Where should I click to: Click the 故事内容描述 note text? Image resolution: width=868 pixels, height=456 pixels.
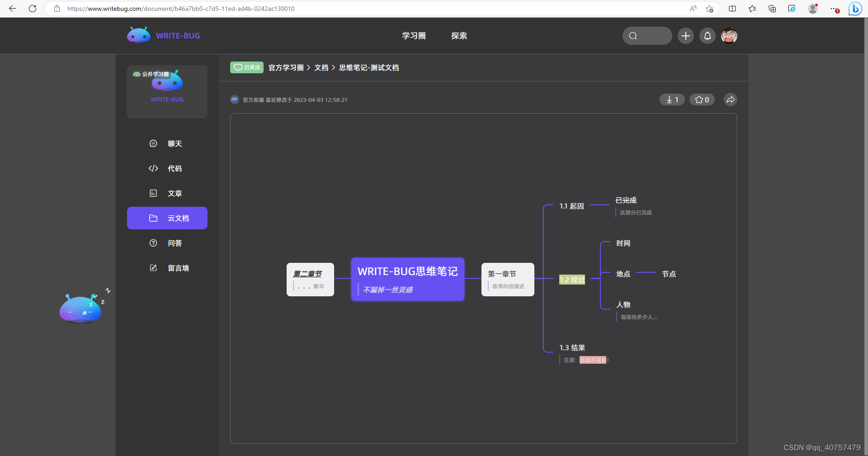click(x=508, y=286)
